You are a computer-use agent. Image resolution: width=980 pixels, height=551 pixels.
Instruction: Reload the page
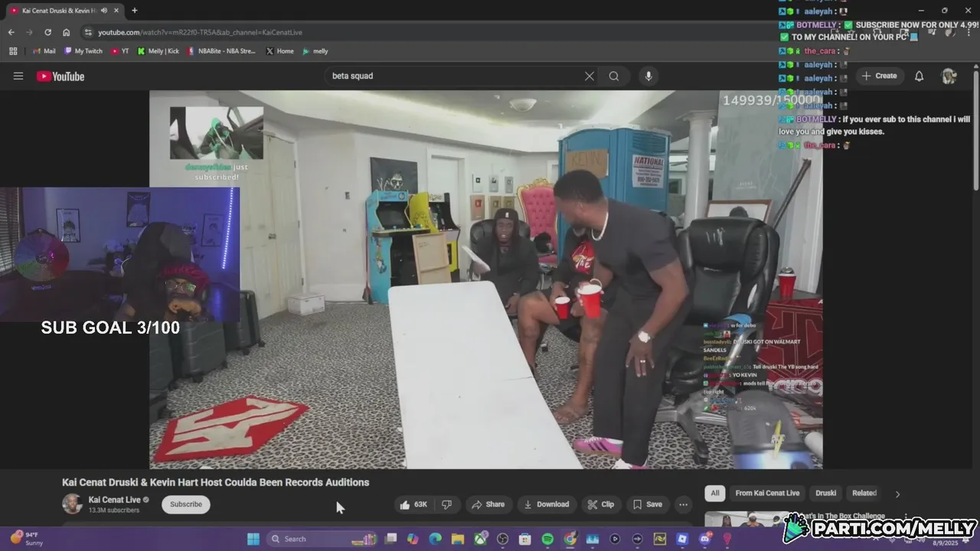point(47,32)
